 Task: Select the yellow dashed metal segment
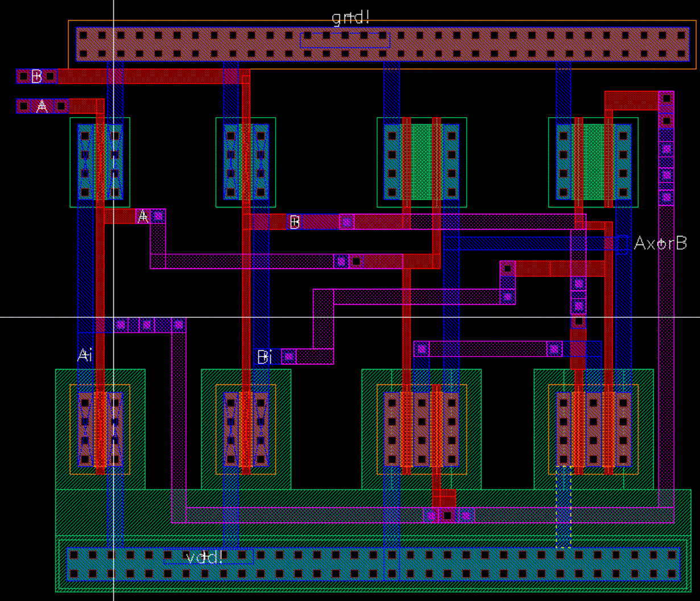(x=564, y=507)
